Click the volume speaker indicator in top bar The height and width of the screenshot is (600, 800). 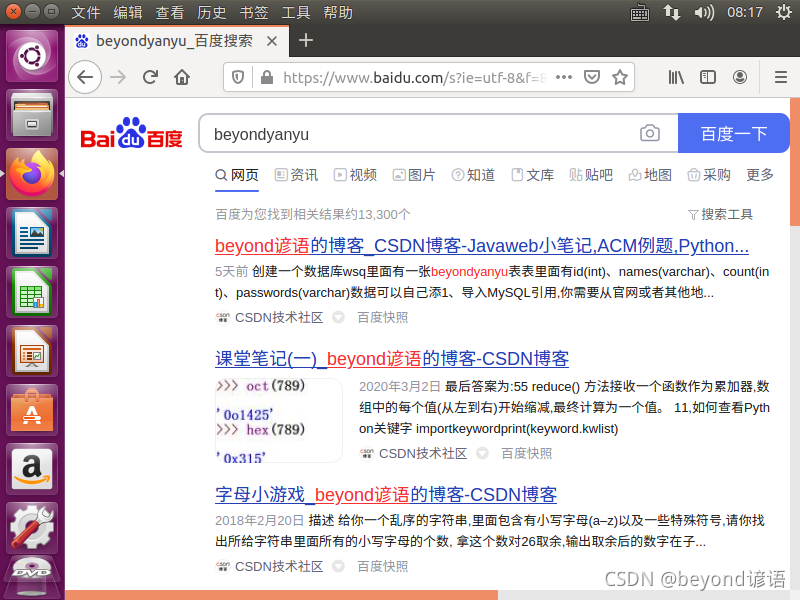coord(704,12)
